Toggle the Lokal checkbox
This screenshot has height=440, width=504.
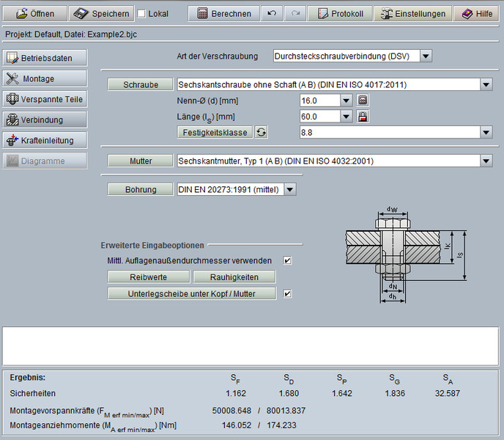pyautogui.click(x=141, y=14)
